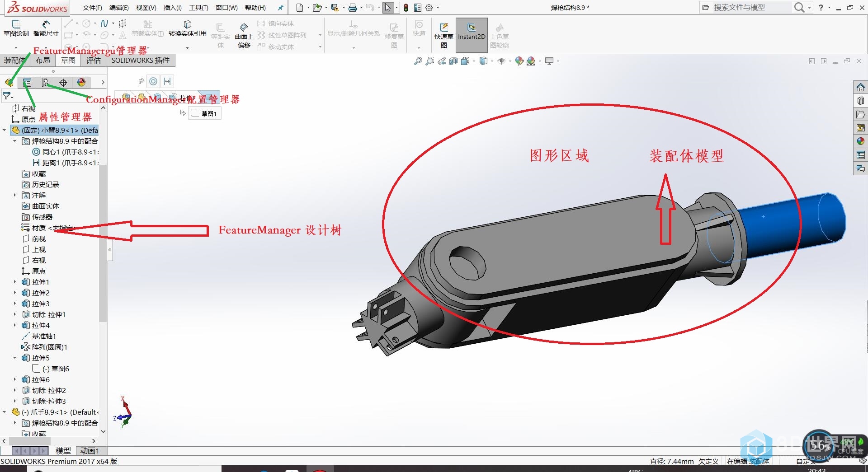Click the help question mark button
The height and width of the screenshot is (472, 868).
821,8
